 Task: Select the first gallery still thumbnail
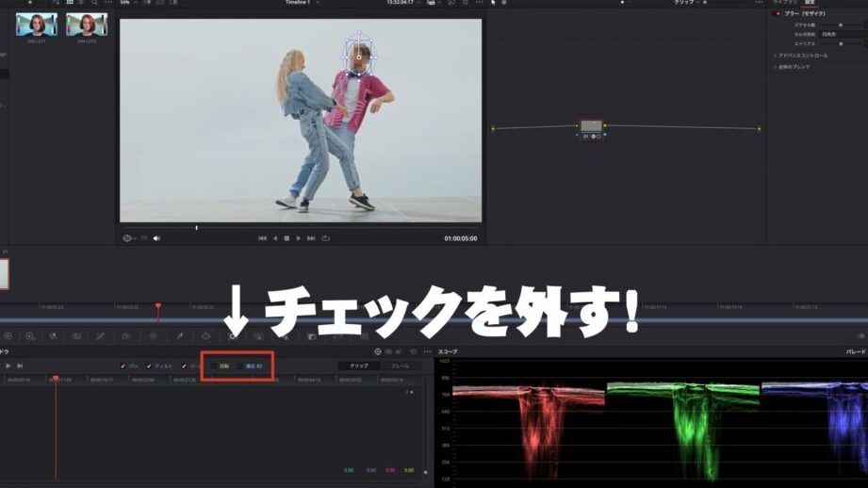point(37,25)
